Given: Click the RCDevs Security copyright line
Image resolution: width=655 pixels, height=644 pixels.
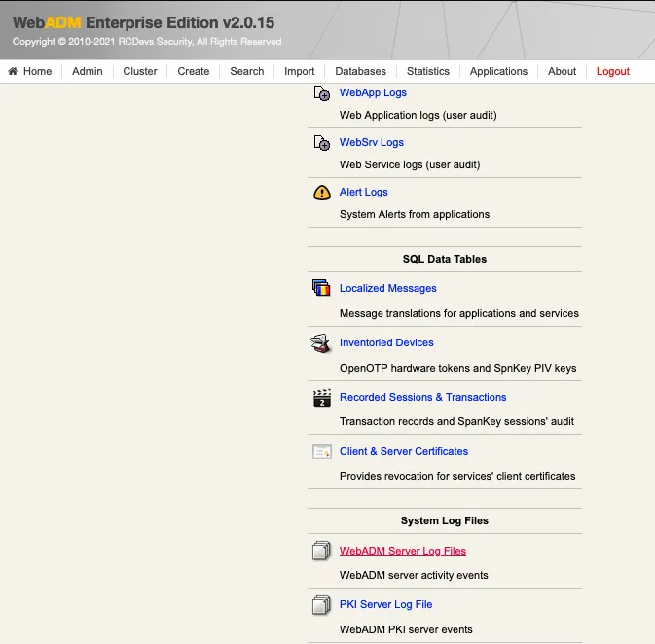Looking at the screenshot, I should (147, 42).
